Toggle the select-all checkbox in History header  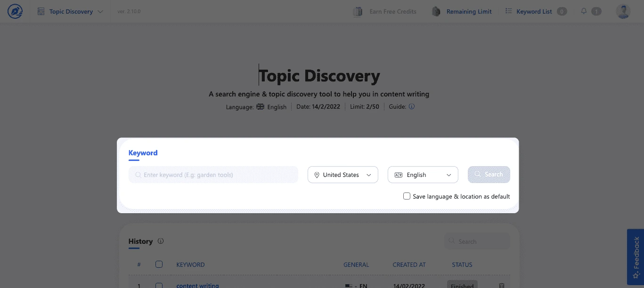point(159,264)
